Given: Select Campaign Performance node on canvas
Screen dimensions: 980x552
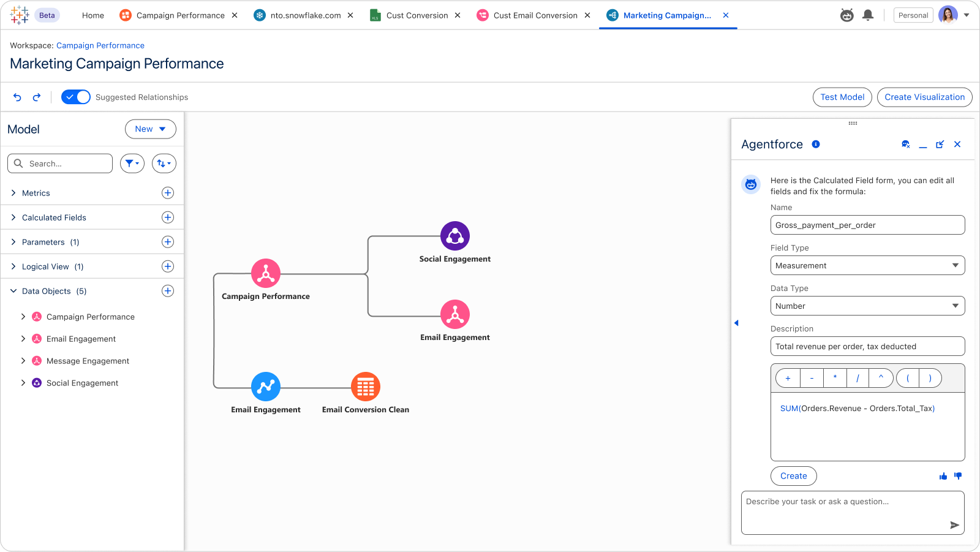Looking at the screenshot, I should tap(266, 273).
